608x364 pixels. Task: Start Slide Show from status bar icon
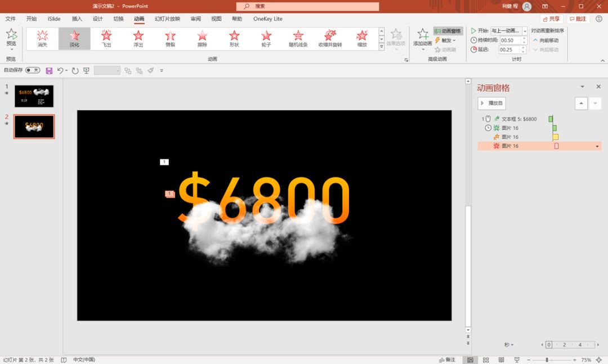516,359
